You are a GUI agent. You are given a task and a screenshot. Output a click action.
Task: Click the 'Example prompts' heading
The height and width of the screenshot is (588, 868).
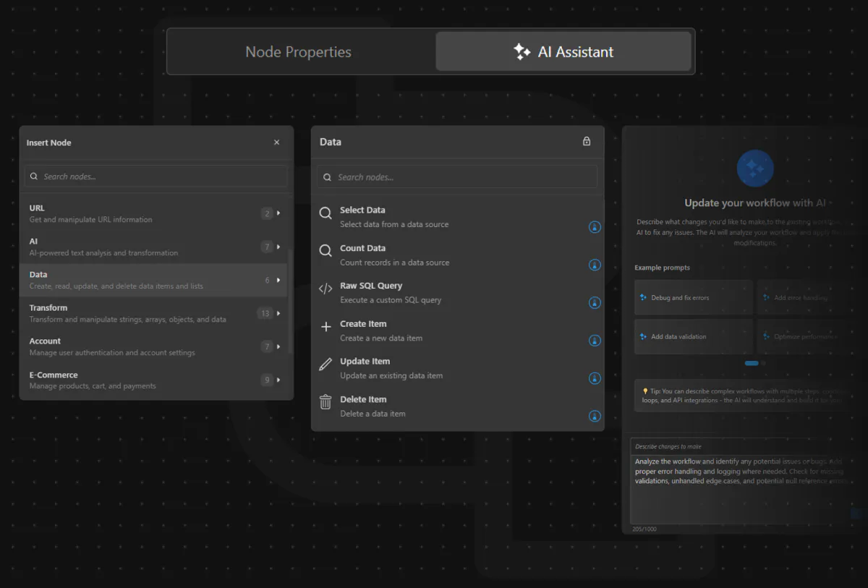(x=662, y=268)
